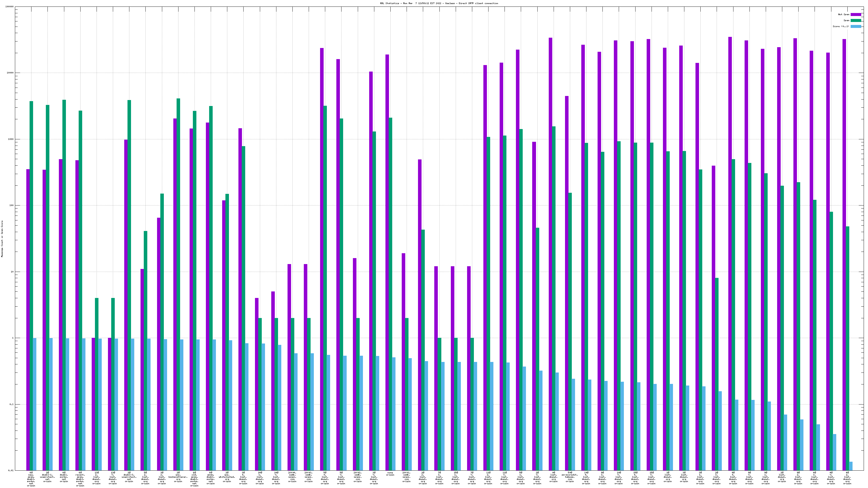Click the Score (0..1) legend text
The image size is (868, 488).
[x=841, y=27]
